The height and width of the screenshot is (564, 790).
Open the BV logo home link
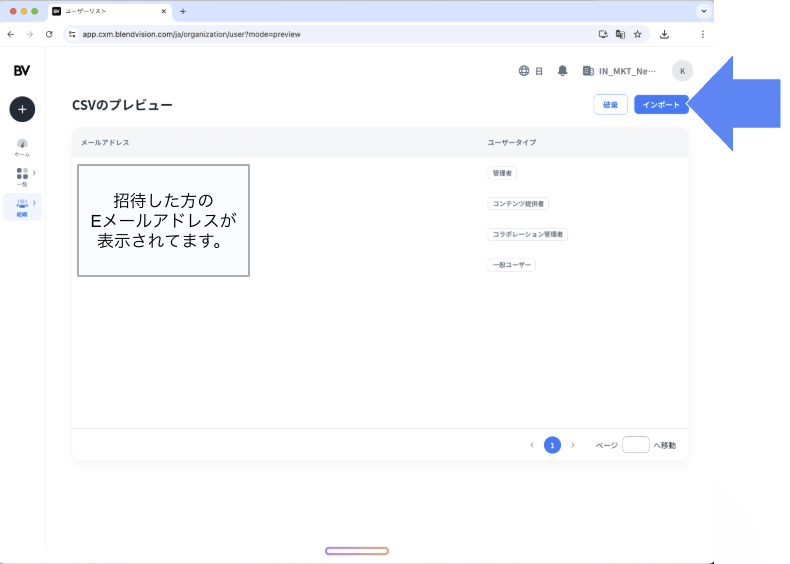click(22, 71)
